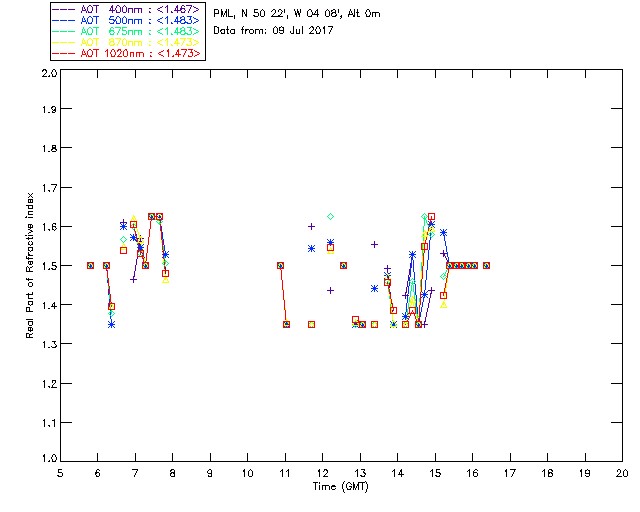Click the 1.9 y-axis tick label
This screenshot has height=512, width=640.
49,109
